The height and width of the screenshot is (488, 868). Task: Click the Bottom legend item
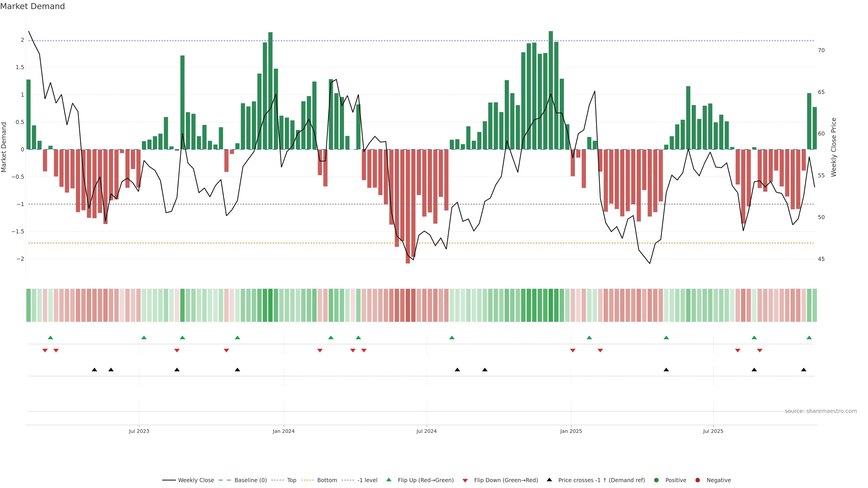coord(327,480)
